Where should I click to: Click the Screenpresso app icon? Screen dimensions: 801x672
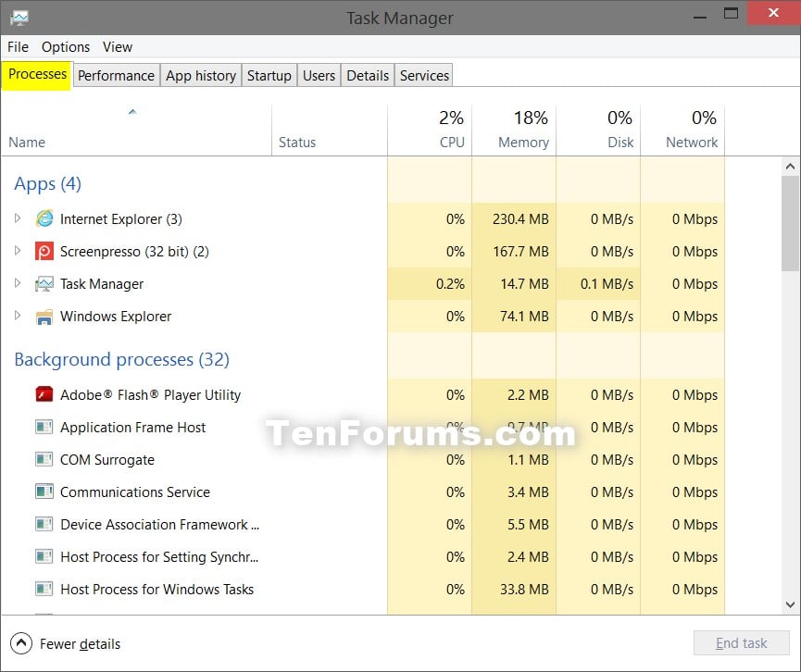(44, 251)
